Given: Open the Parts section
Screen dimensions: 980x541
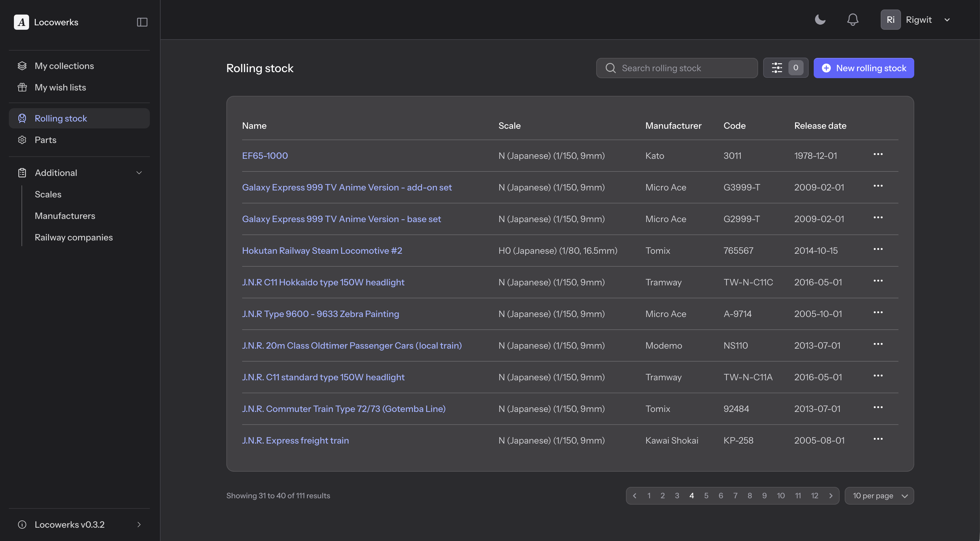Looking at the screenshot, I should click(79, 140).
